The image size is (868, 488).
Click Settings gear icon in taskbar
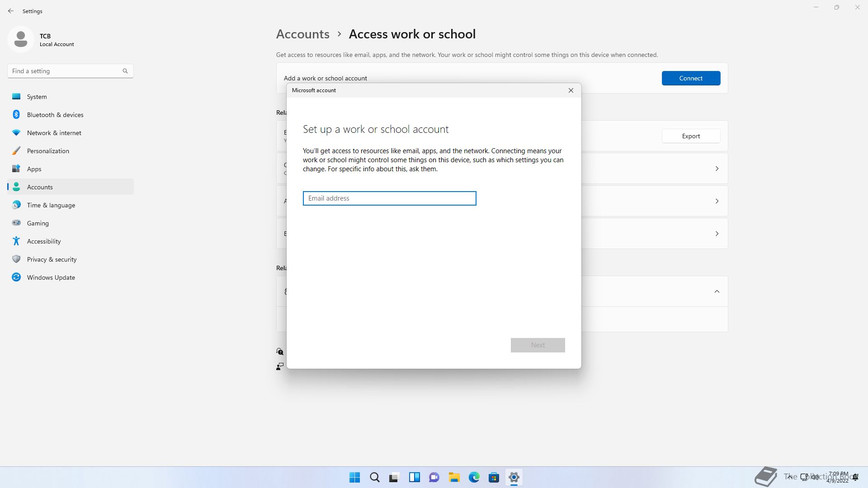514,477
